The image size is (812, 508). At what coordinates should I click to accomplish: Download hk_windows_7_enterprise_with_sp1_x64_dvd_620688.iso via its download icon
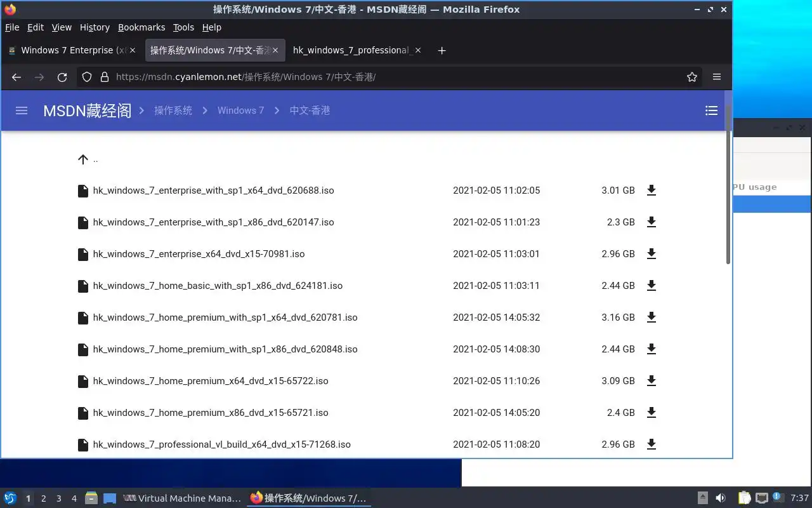coord(651,190)
